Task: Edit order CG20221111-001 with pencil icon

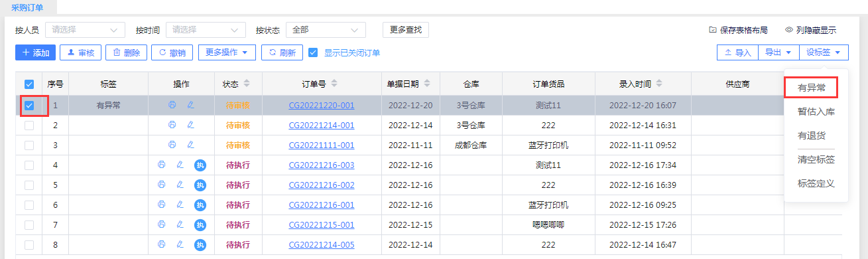Action: (x=190, y=145)
